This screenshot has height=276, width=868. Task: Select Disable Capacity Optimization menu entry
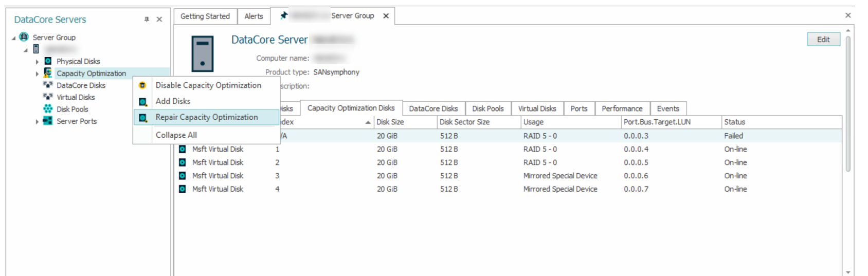point(208,85)
